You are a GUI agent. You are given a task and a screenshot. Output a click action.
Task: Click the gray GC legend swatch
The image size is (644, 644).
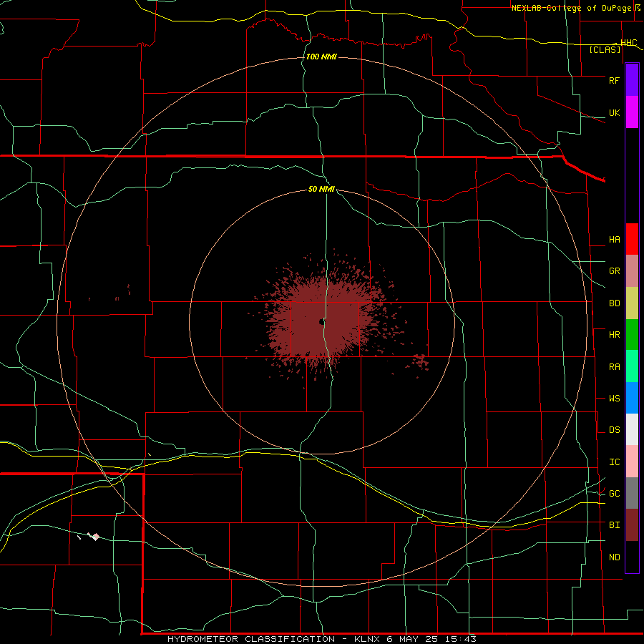[632, 493]
